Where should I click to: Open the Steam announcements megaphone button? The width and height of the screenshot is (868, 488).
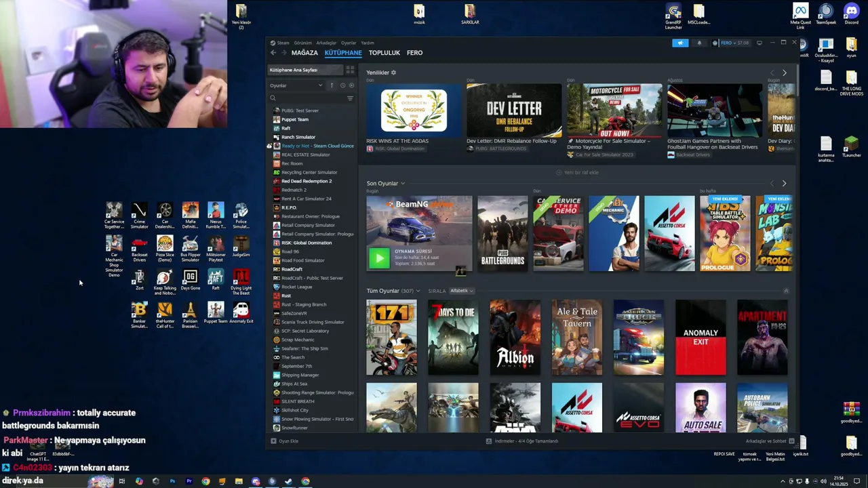click(x=680, y=43)
